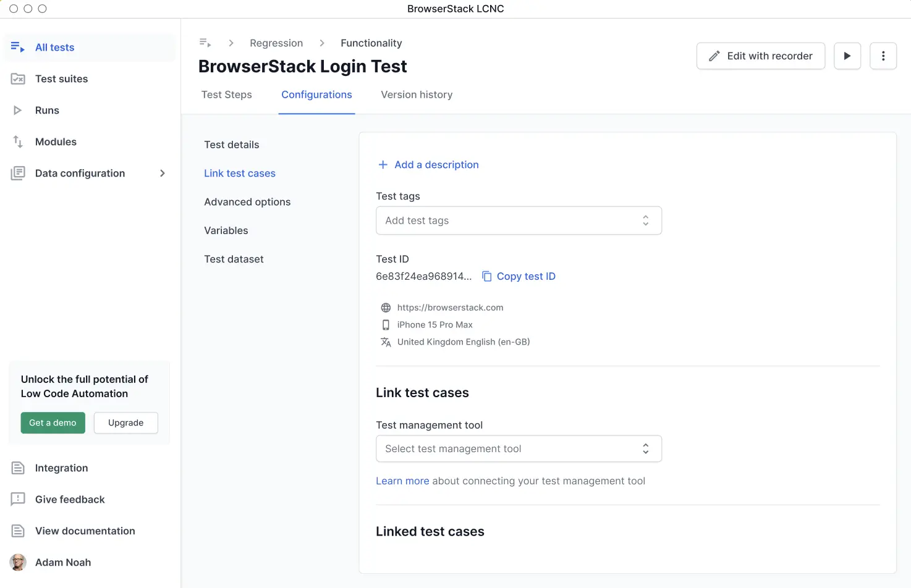Click the chevron before Functionality breadcrumb
Image resolution: width=911 pixels, height=588 pixels.
point(322,43)
